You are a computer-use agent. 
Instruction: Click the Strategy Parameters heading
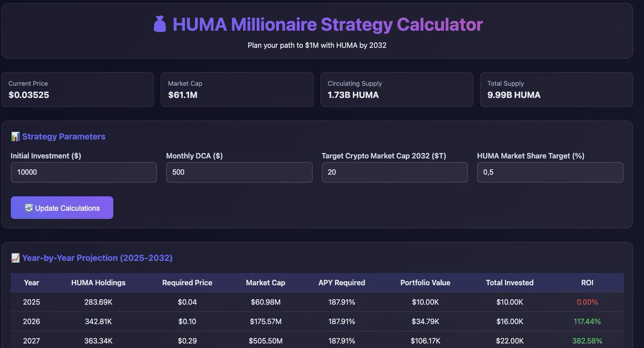(64, 136)
